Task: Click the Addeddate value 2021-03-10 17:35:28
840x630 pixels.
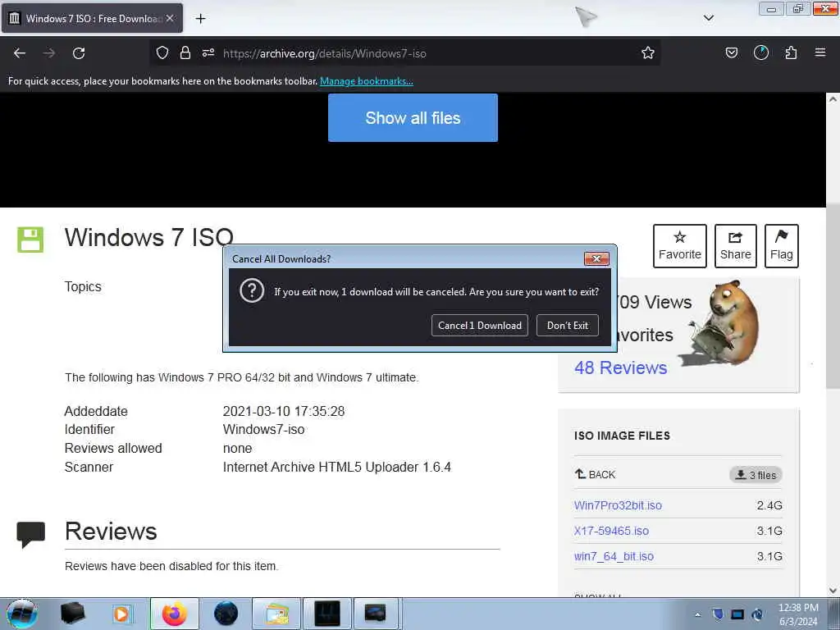Action: coord(283,411)
